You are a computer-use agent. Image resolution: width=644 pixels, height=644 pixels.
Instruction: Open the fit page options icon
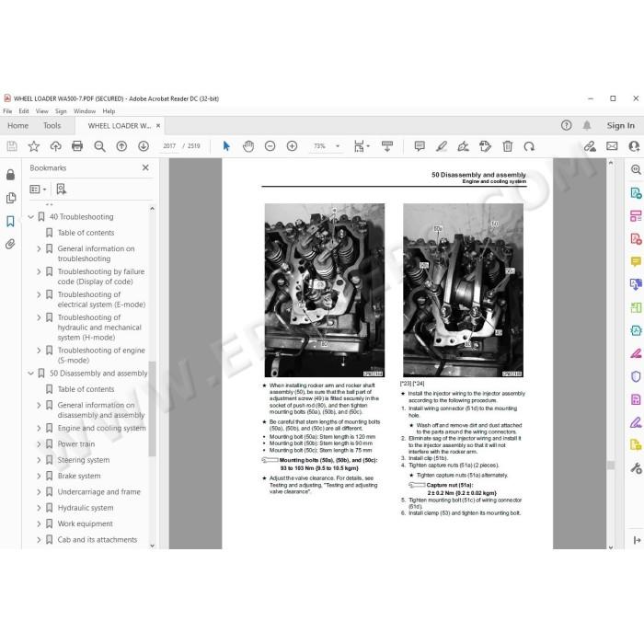point(361,146)
